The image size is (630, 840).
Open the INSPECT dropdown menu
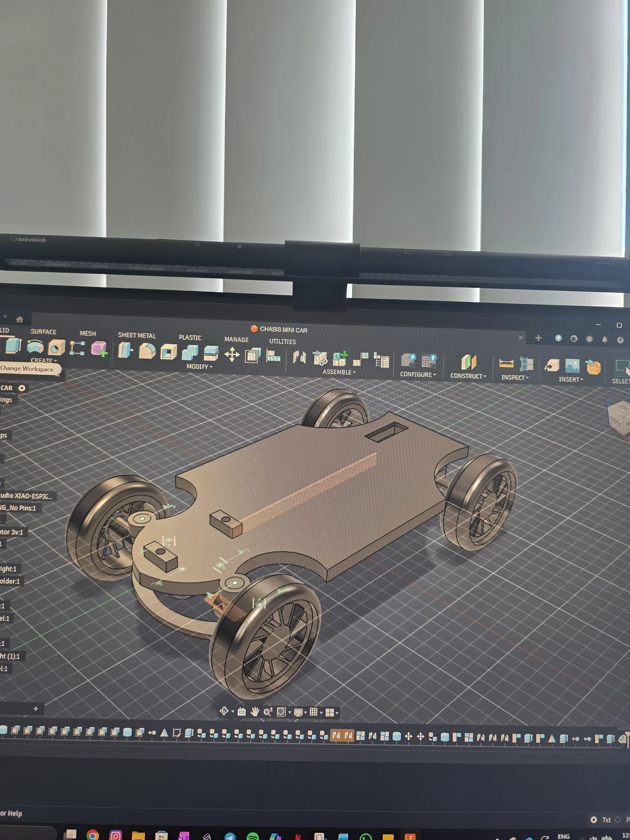click(515, 378)
